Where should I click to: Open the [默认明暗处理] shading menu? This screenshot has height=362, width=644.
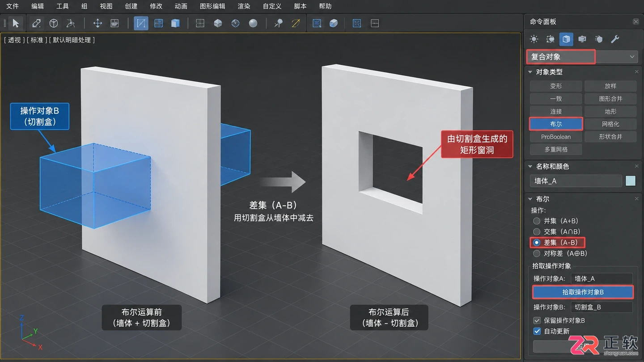(x=72, y=40)
